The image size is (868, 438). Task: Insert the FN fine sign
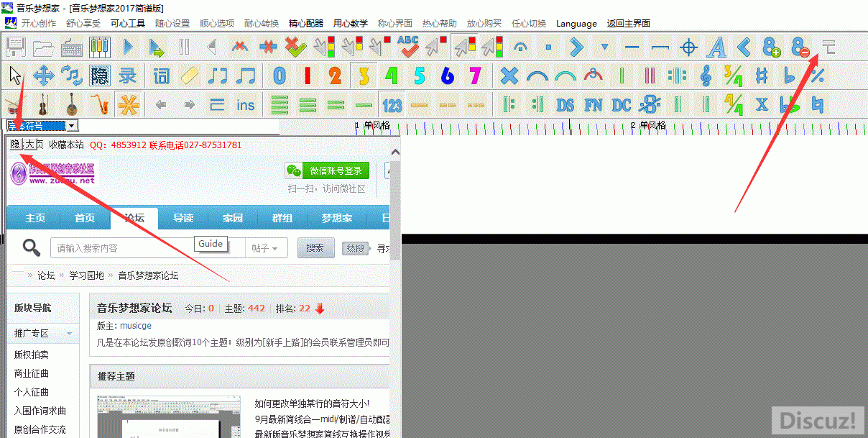tap(594, 104)
